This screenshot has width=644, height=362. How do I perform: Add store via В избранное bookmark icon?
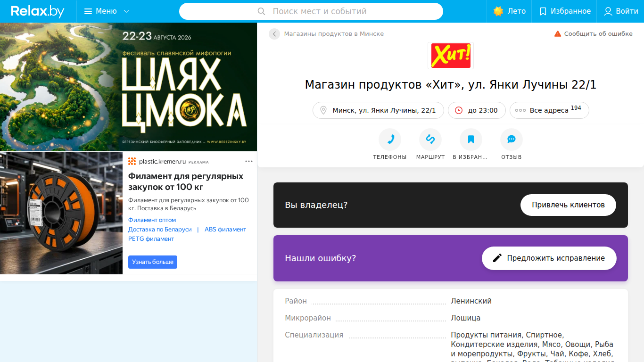tap(471, 140)
